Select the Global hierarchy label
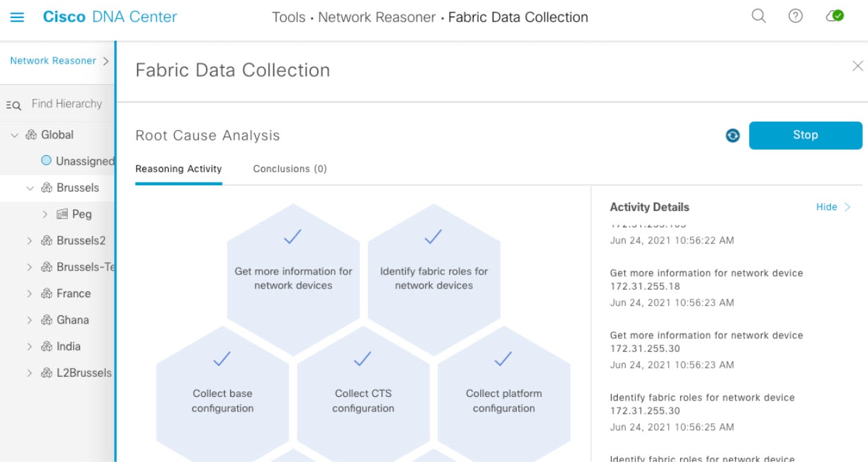This screenshot has height=462, width=868. [57, 135]
